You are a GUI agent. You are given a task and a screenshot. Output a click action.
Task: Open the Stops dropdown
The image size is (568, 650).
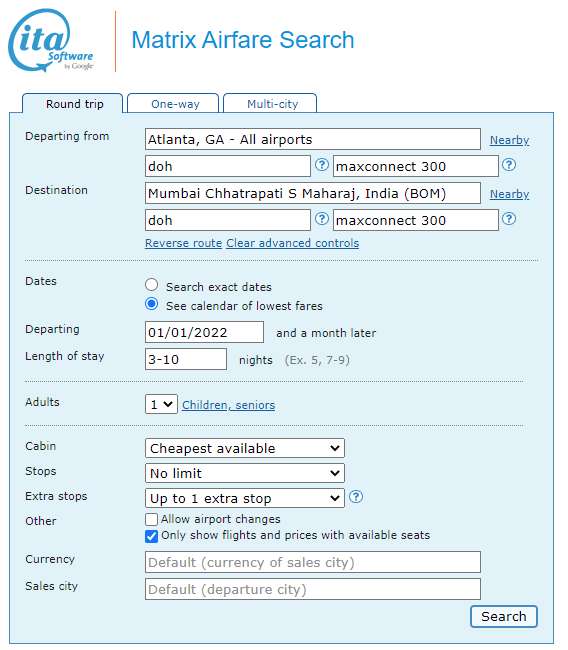tap(245, 473)
